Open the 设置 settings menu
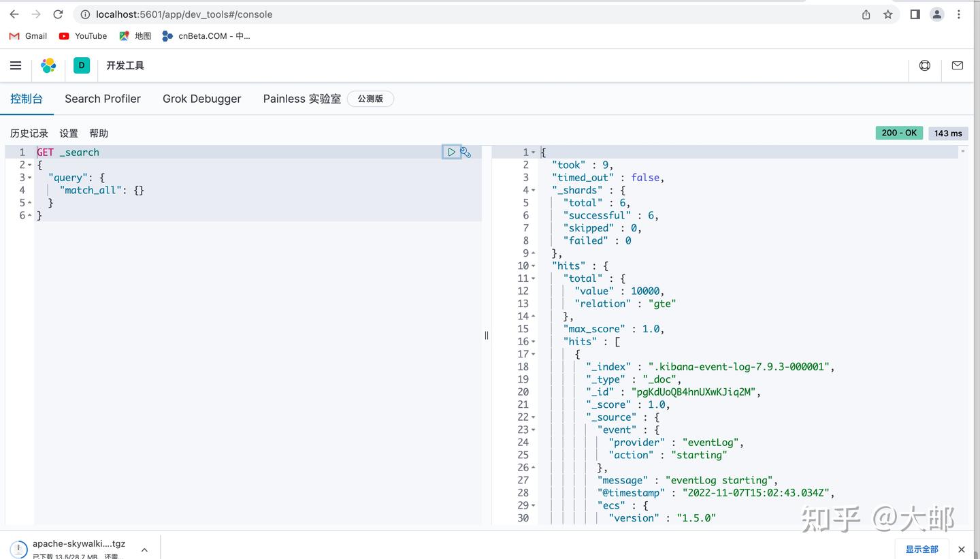This screenshot has height=559, width=980. click(x=69, y=133)
